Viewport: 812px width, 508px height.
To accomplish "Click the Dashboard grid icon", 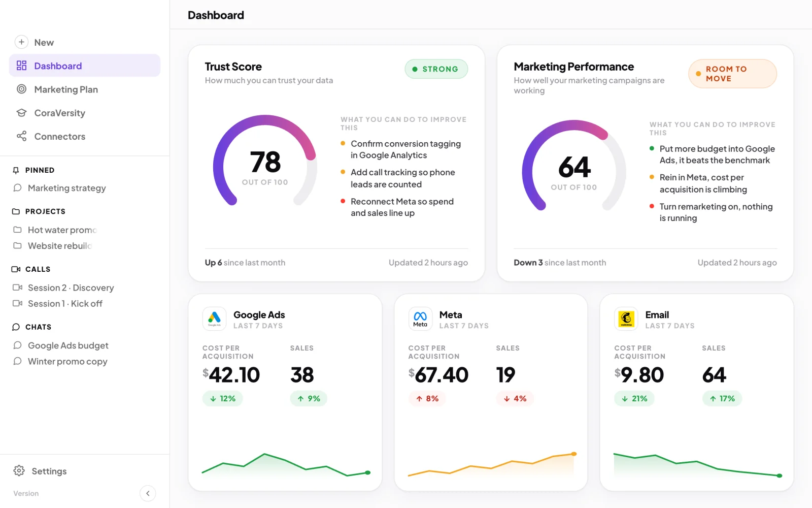I will (21, 66).
